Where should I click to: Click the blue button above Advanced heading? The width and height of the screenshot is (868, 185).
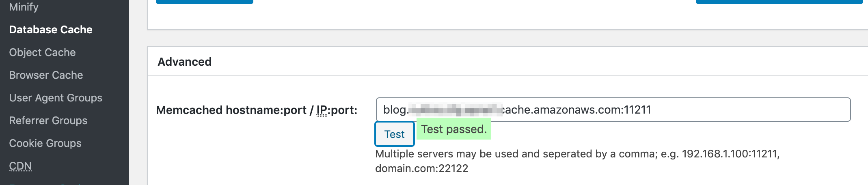pyautogui.click(x=205, y=2)
